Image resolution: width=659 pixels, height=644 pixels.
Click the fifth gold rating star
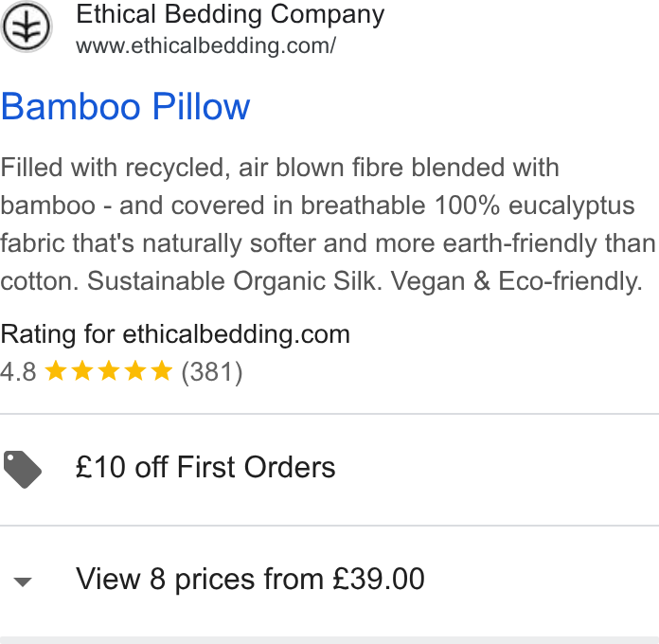tap(162, 371)
